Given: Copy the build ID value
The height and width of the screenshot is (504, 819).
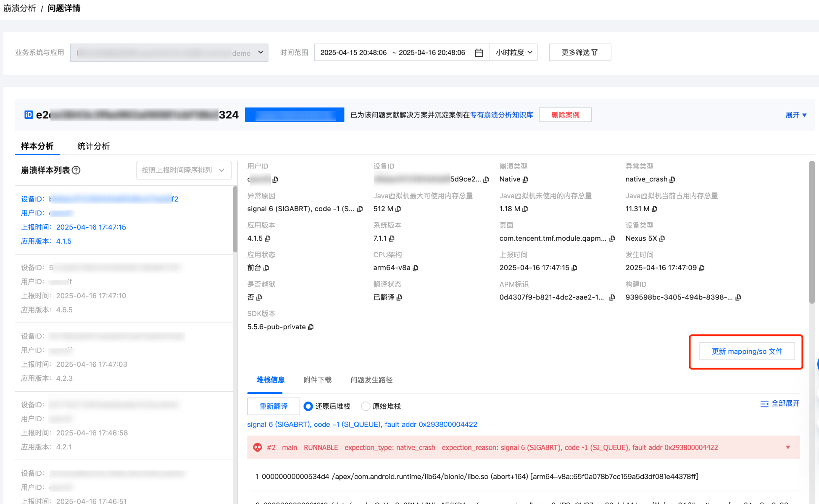Looking at the screenshot, I should click(738, 297).
